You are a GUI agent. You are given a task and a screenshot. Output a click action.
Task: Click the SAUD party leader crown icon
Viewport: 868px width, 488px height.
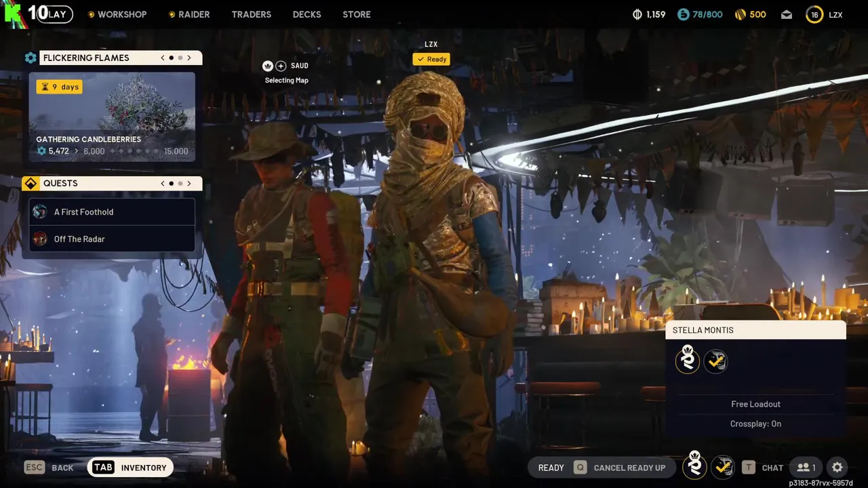268,66
